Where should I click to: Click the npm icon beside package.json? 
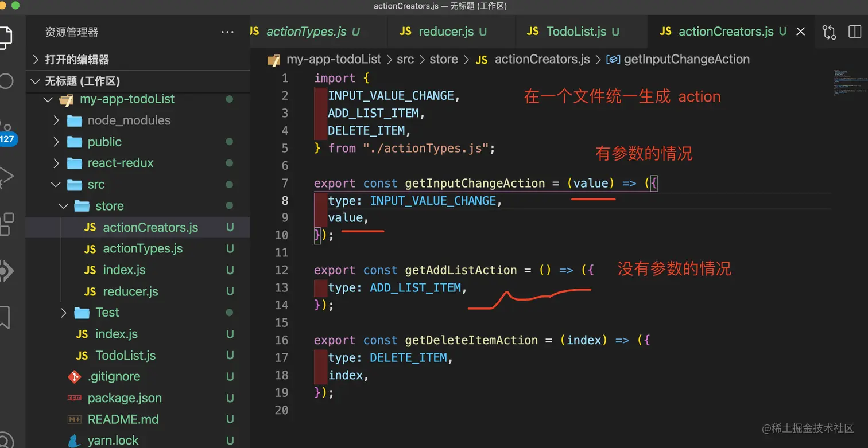point(75,398)
